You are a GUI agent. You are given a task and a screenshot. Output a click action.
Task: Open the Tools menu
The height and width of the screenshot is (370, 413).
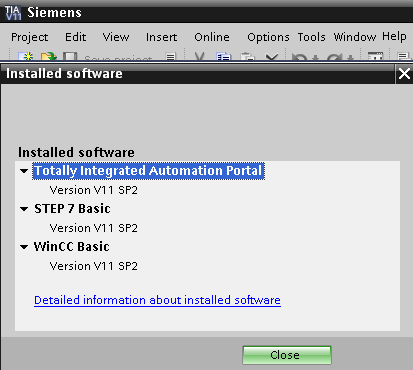pyautogui.click(x=311, y=37)
